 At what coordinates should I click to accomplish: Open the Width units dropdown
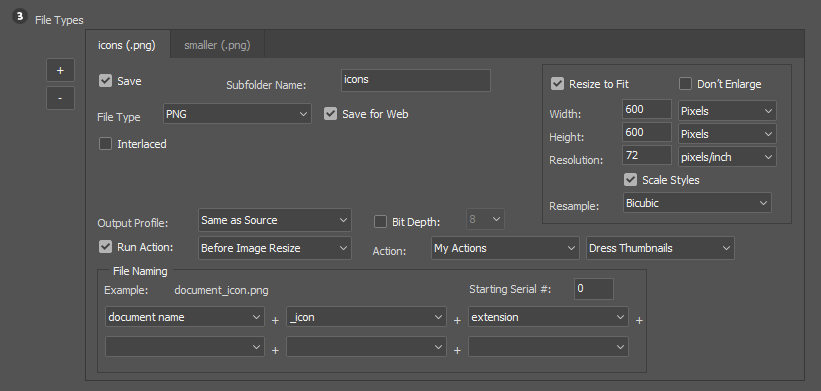click(x=727, y=111)
